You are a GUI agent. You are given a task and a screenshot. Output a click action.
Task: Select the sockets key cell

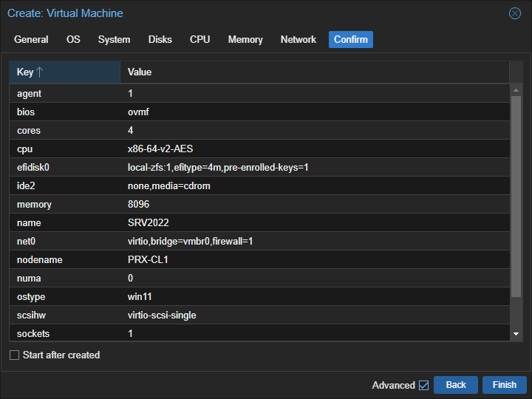[x=64, y=333]
